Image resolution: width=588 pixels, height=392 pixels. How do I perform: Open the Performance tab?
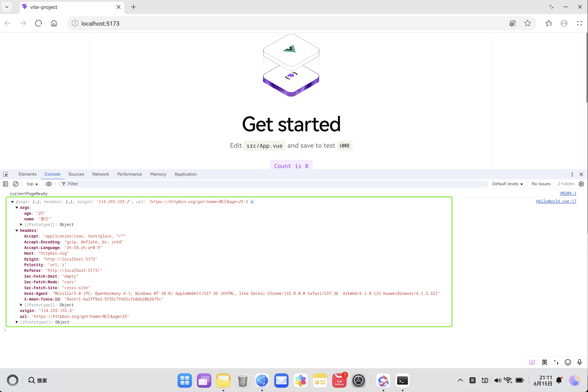pyautogui.click(x=130, y=174)
